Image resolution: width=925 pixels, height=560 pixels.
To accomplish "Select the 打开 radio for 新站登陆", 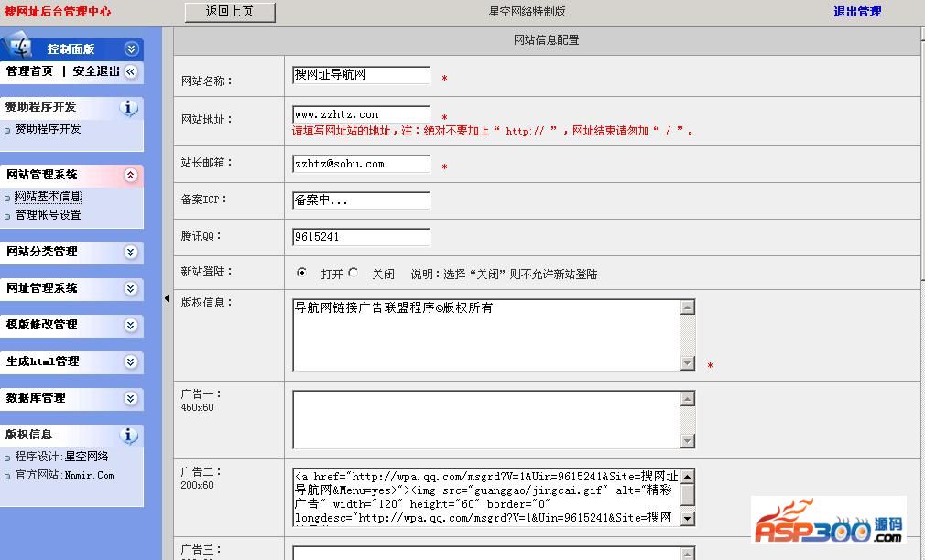I will pos(301,273).
